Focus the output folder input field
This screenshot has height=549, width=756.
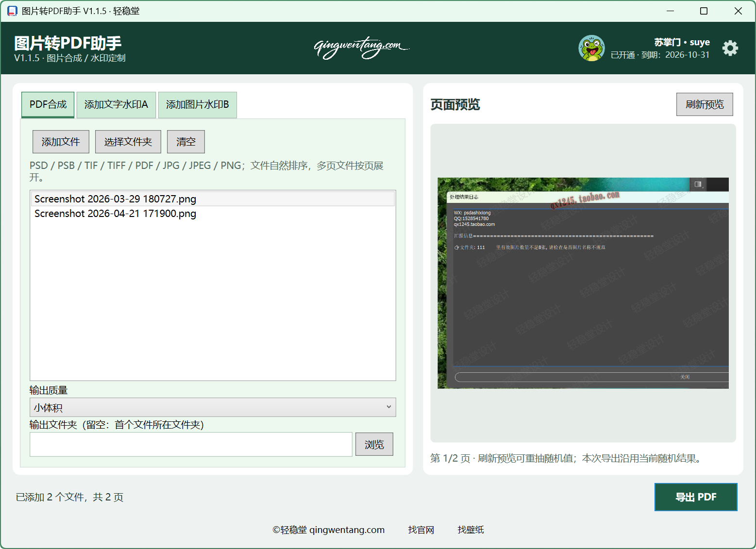pos(191,444)
